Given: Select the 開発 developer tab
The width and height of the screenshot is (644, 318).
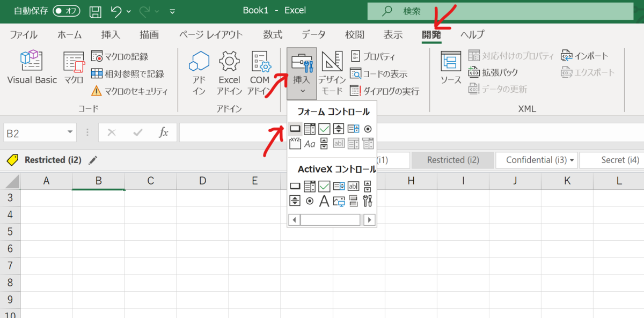Looking at the screenshot, I should [x=431, y=35].
